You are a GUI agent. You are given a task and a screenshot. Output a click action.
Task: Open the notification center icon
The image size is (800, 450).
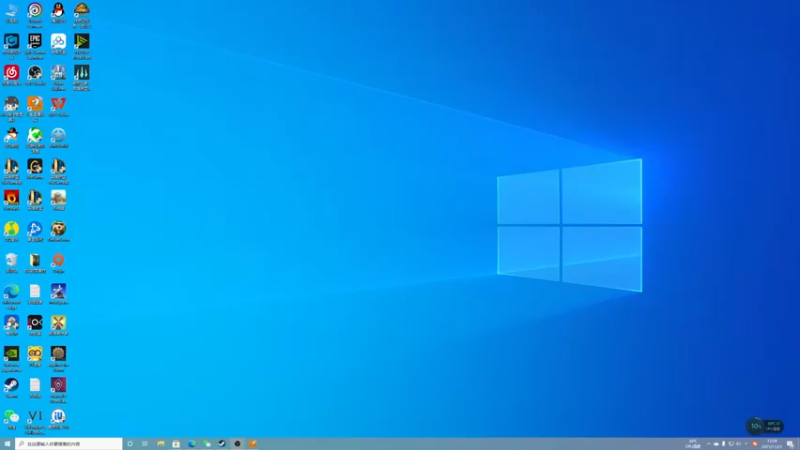[x=790, y=444]
